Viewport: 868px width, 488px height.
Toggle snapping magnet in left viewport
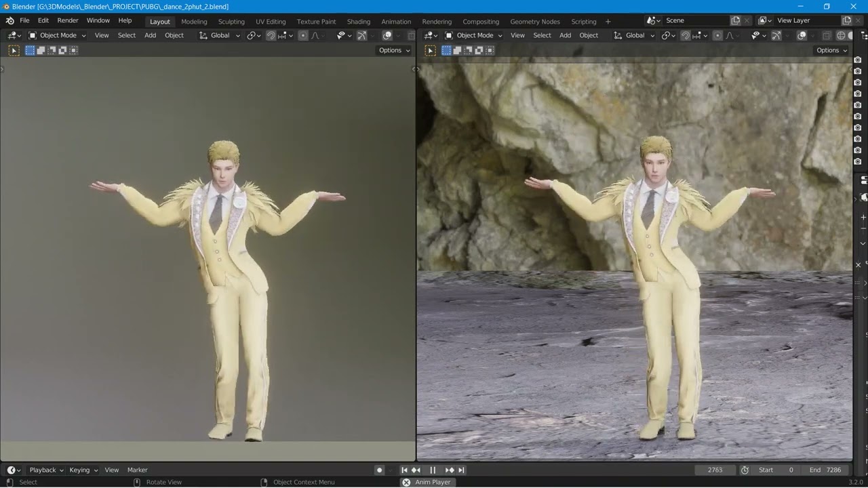point(271,35)
